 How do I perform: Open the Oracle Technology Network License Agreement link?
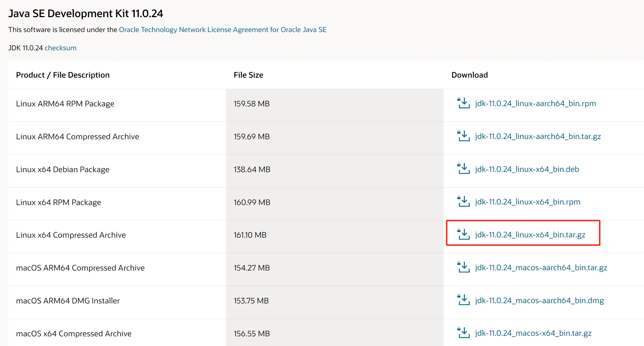click(x=223, y=30)
